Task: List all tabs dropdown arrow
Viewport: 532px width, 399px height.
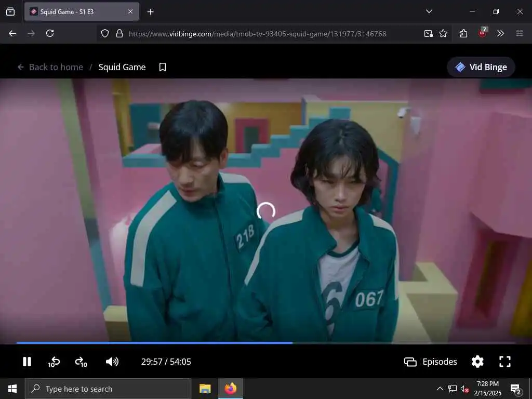Action: point(429,11)
